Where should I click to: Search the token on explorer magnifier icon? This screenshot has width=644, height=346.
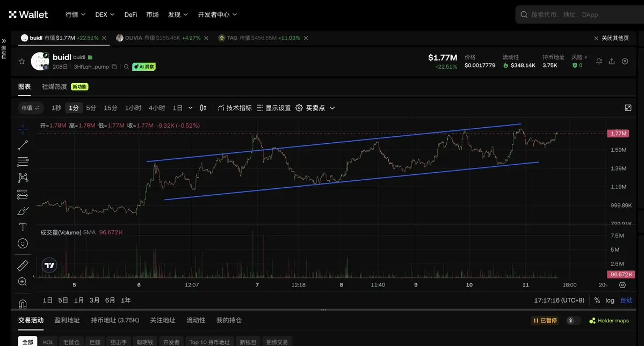click(x=127, y=67)
